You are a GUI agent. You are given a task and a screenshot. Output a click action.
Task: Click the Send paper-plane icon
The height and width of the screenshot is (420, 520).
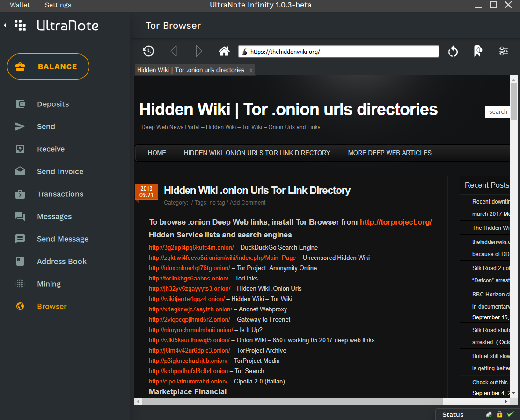pyautogui.click(x=20, y=126)
